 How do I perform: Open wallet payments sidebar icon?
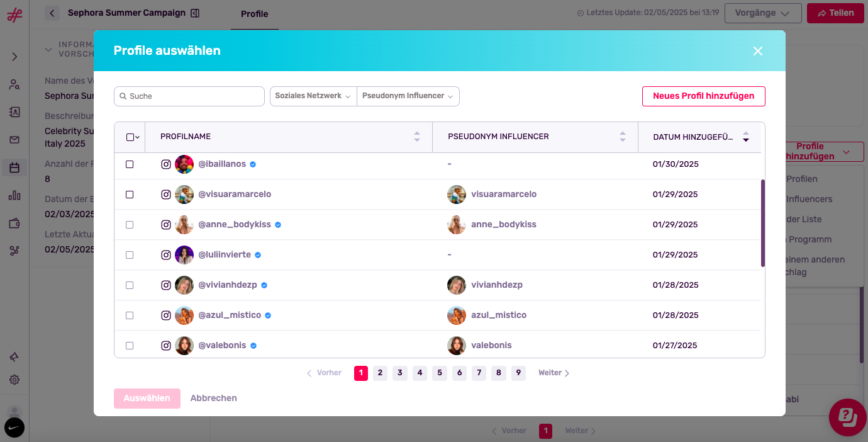click(14, 223)
